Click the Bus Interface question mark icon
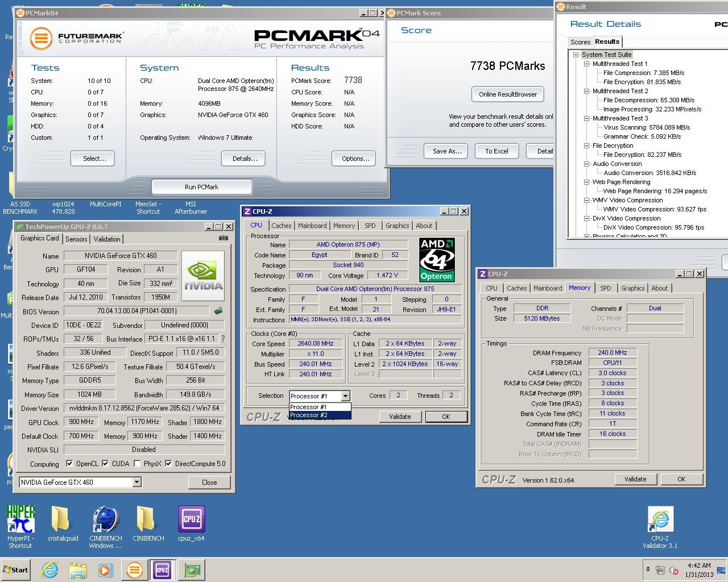The width and height of the screenshot is (728, 582). 222,339
